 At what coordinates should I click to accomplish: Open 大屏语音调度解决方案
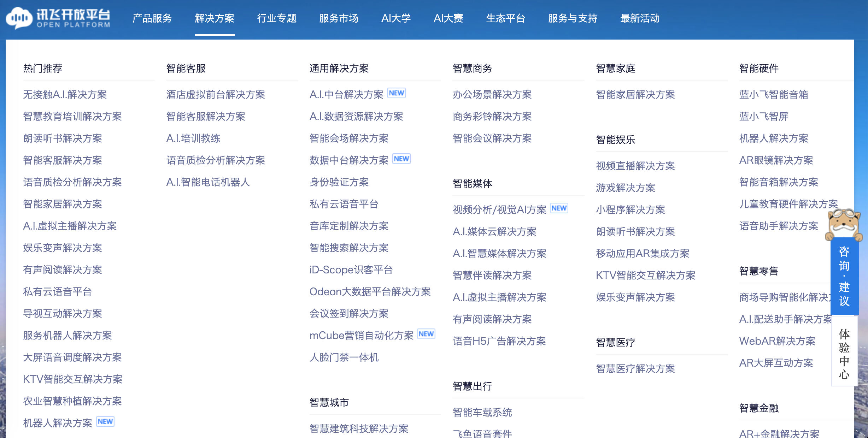tap(72, 357)
